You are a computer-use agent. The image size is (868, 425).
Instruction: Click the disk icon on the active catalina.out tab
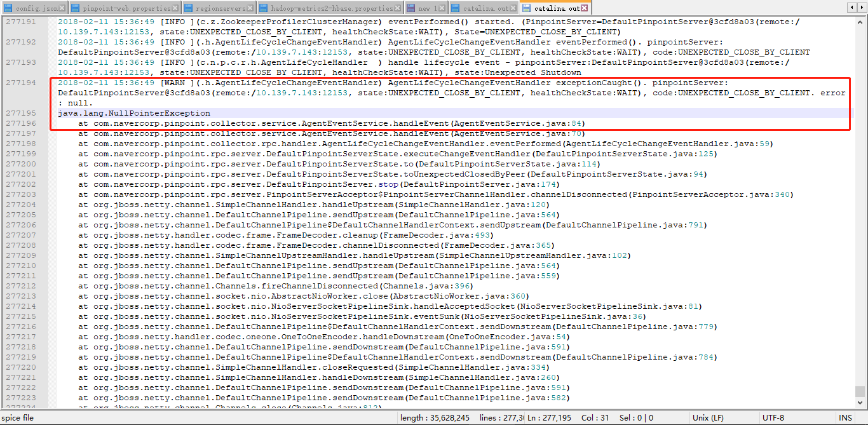pos(526,6)
